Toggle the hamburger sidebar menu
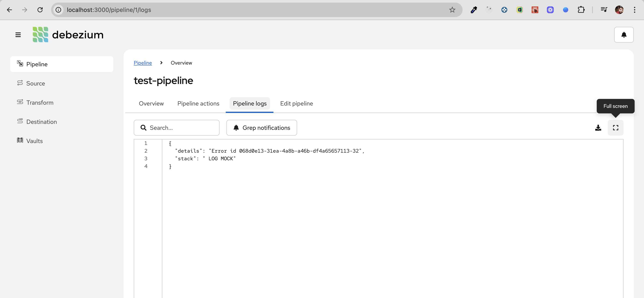644x298 pixels. 18,35
